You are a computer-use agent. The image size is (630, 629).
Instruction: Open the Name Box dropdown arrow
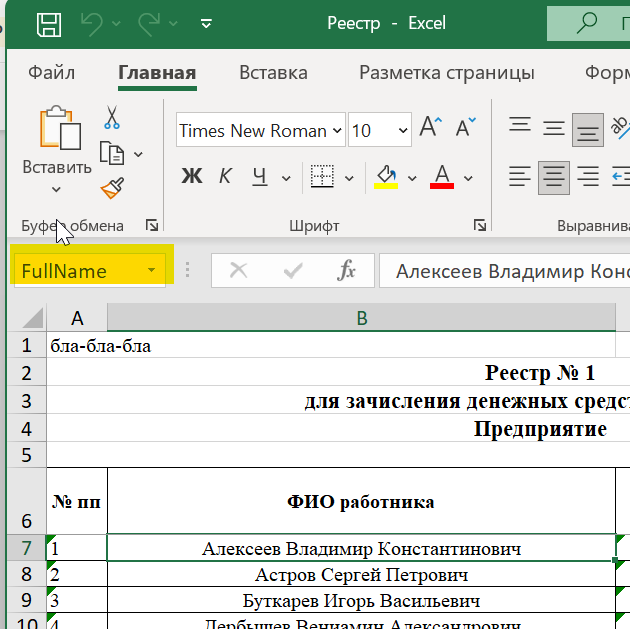coord(151,271)
